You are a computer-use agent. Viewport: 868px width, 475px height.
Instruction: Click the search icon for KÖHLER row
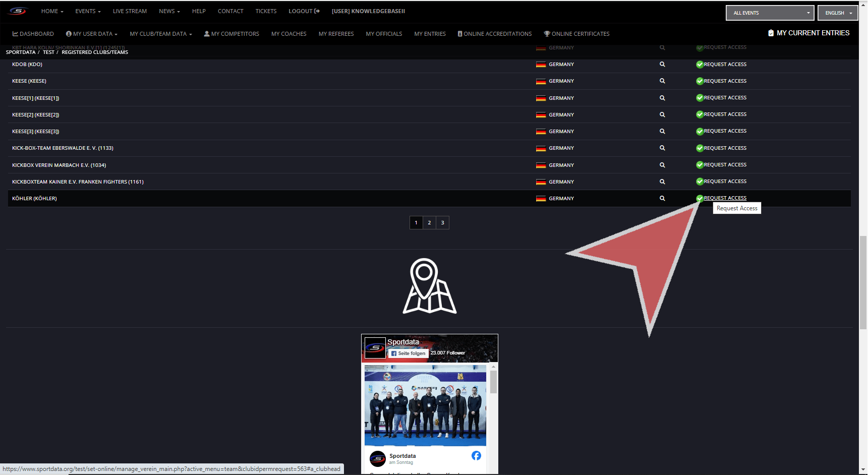[662, 199]
